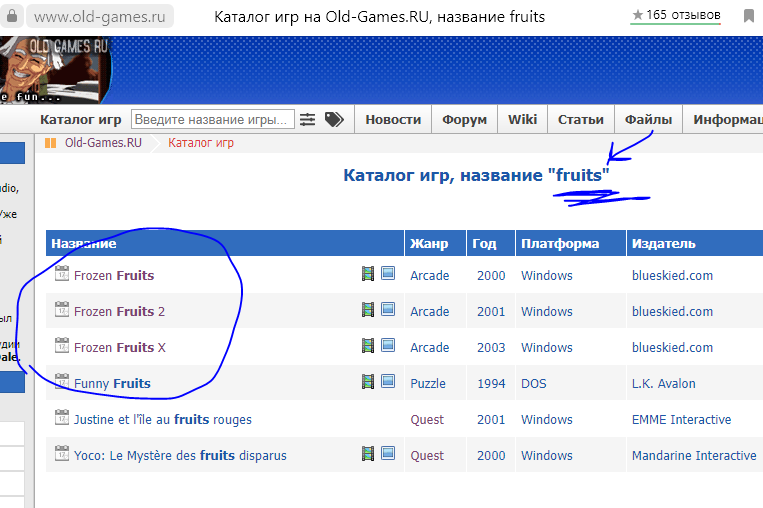The width and height of the screenshot is (763, 508).
Task: Open EMME Interactive publisher link
Action: pos(681,419)
